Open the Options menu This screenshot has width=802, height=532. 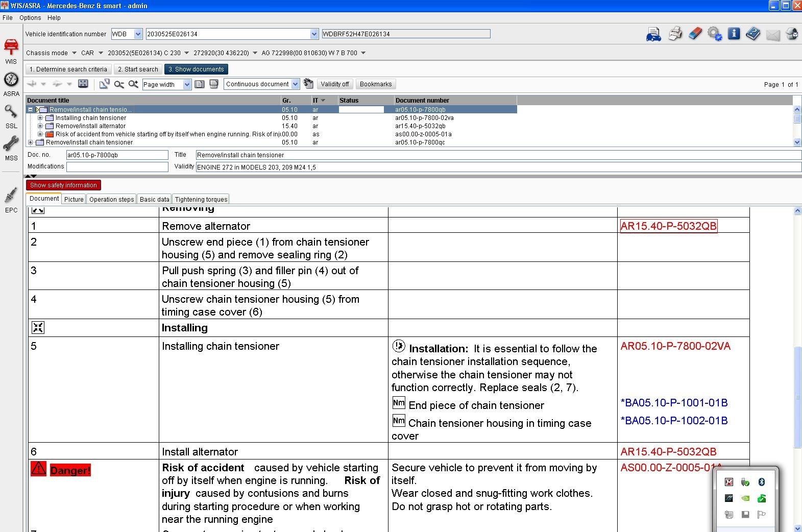click(x=30, y=18)
